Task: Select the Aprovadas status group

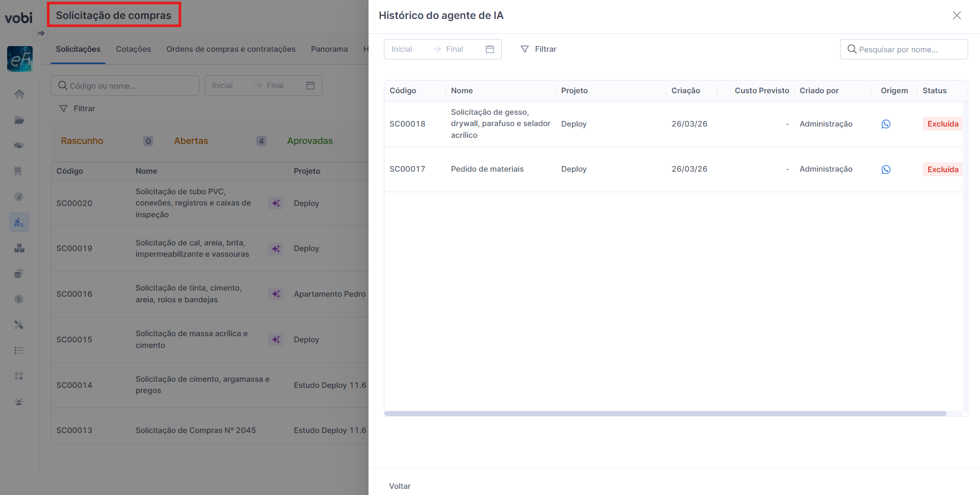Action: click(310, 141)
